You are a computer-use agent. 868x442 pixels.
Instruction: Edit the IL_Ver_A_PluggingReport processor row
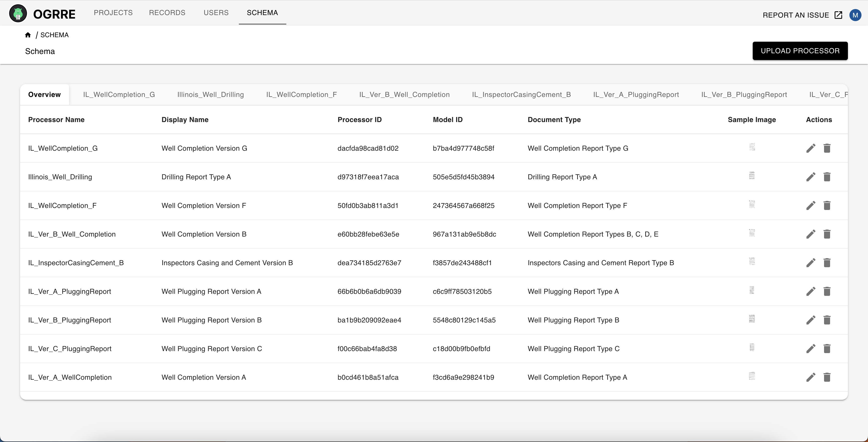811,291
